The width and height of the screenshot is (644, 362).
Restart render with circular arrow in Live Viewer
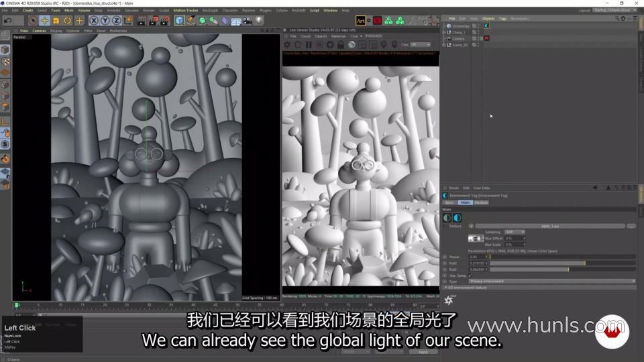pyautogui.click(x=298, y=45)
